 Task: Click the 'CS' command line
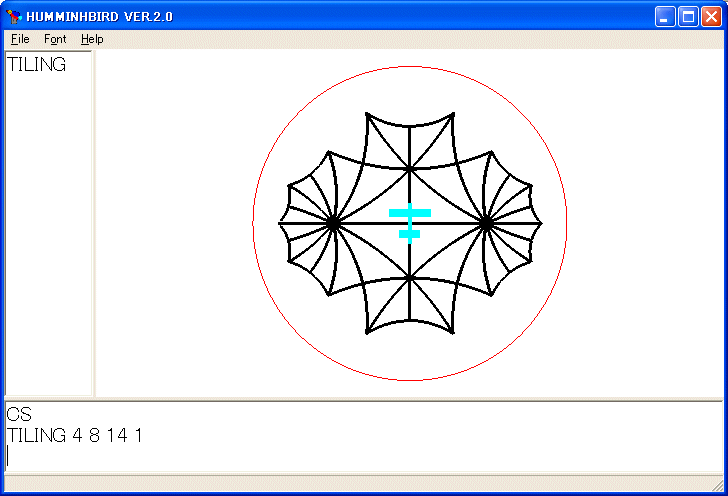pyautogui.click(x=19, y=414)
